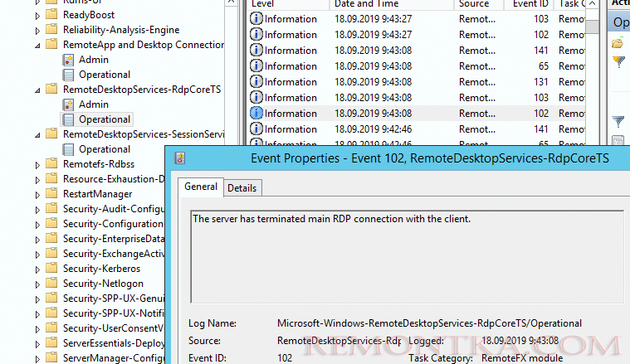
Task: Sort events by Event ID column
Action: coord(529,4)
